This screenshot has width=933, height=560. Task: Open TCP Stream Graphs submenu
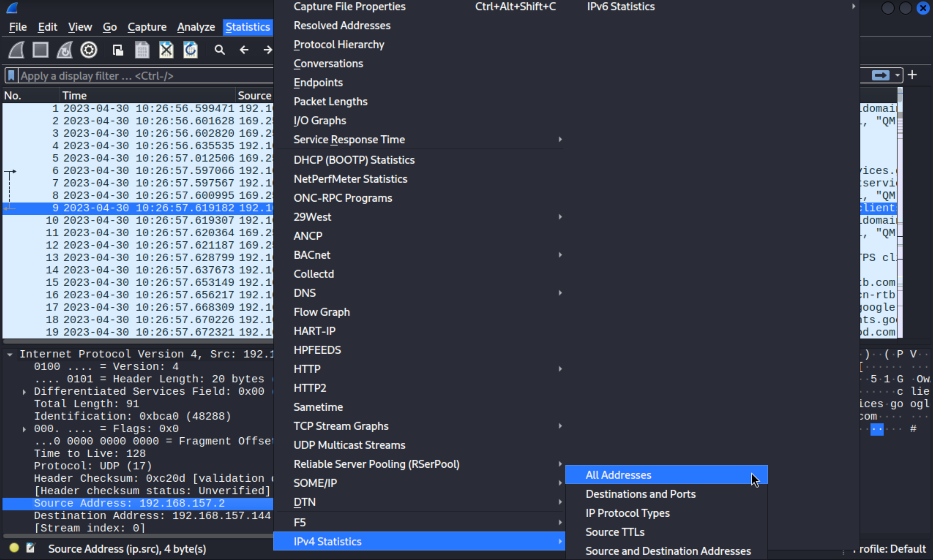[x=419, y=426]
